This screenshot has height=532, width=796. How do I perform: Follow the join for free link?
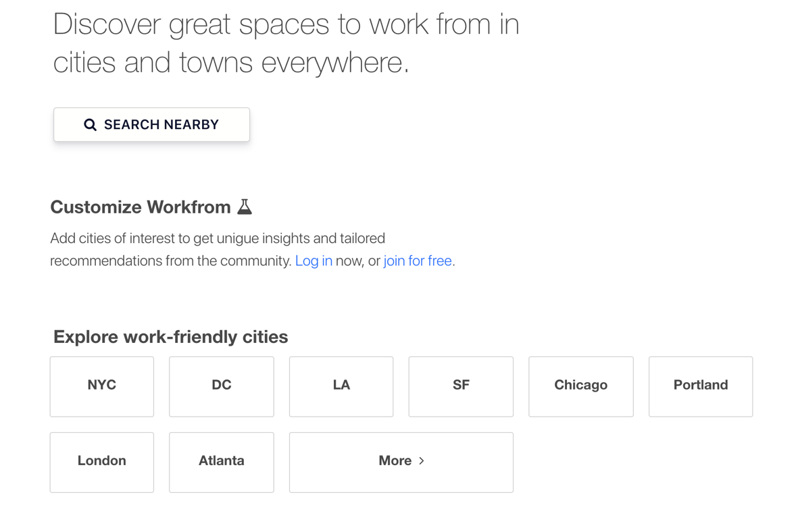[x=418, y=261]
